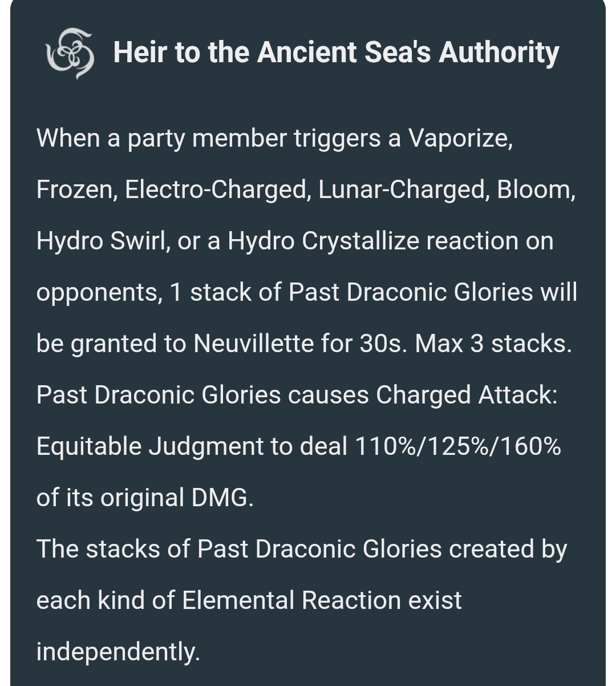Select the title Heir to the Ancient Sea's Authority

(336, 53)
